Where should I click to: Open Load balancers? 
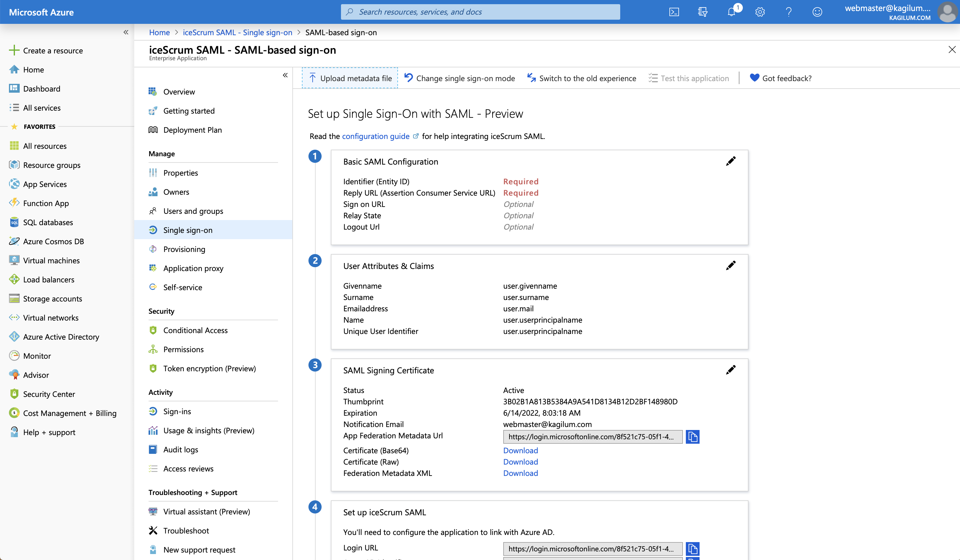coord(41,279)
